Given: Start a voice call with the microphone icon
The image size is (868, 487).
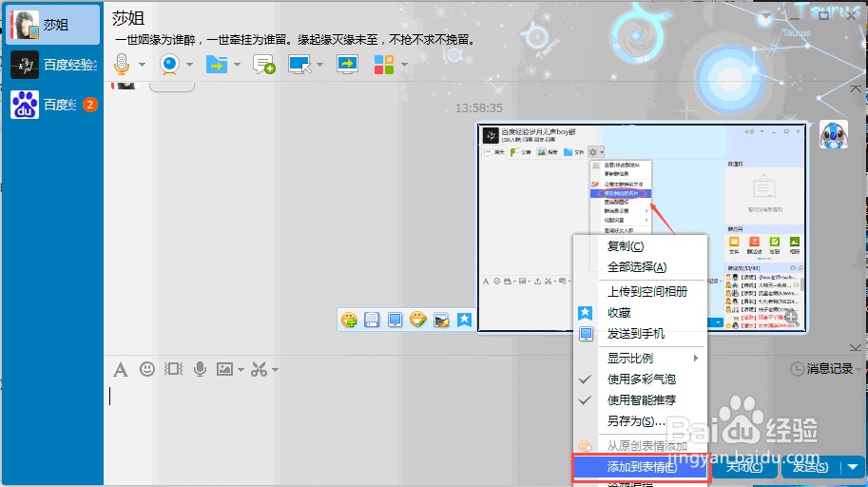Looking at the screenshot, I should [x=122, y=65].
